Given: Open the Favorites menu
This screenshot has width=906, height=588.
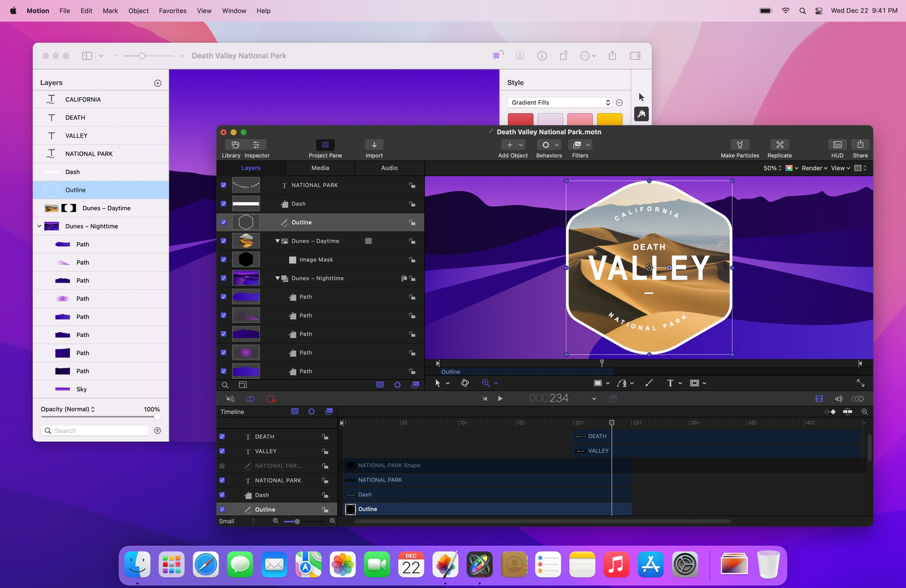Looking at the screenshot, I should pyautogui.click(x=173, y=11).
